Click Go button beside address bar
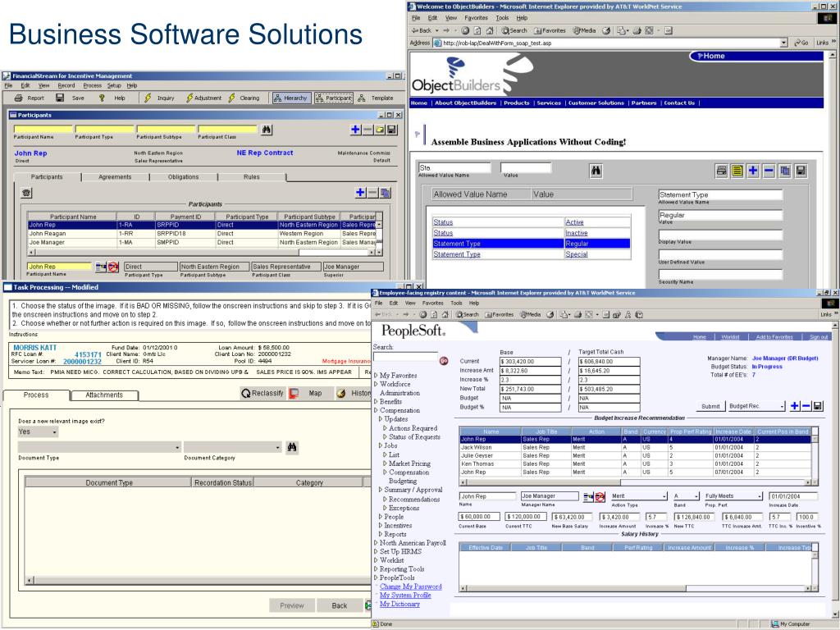The image size is (840, 630). tap(801, 43)
